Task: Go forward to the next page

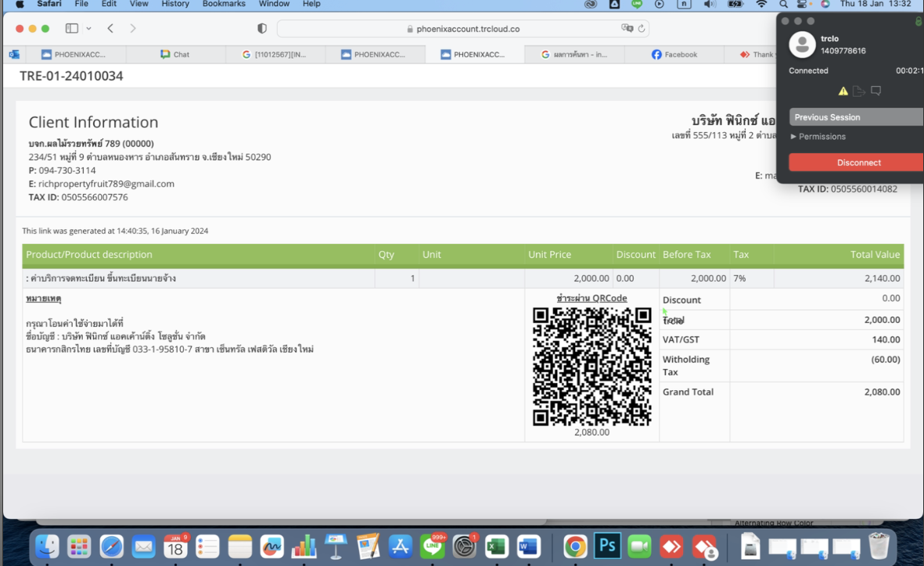Action: tap(132, 28)
